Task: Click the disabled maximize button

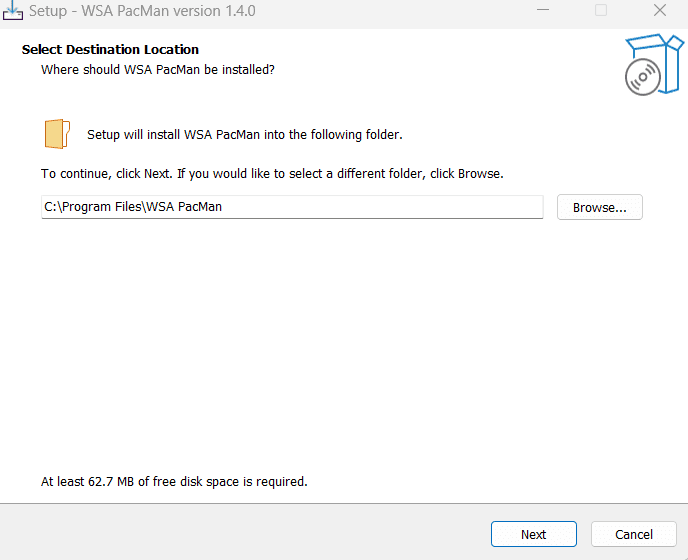Action: 601,10
